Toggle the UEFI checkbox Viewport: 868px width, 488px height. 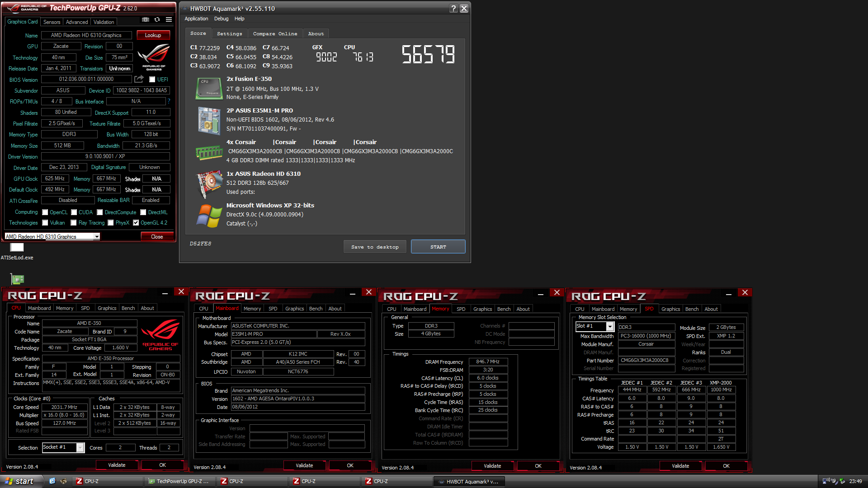152,80
